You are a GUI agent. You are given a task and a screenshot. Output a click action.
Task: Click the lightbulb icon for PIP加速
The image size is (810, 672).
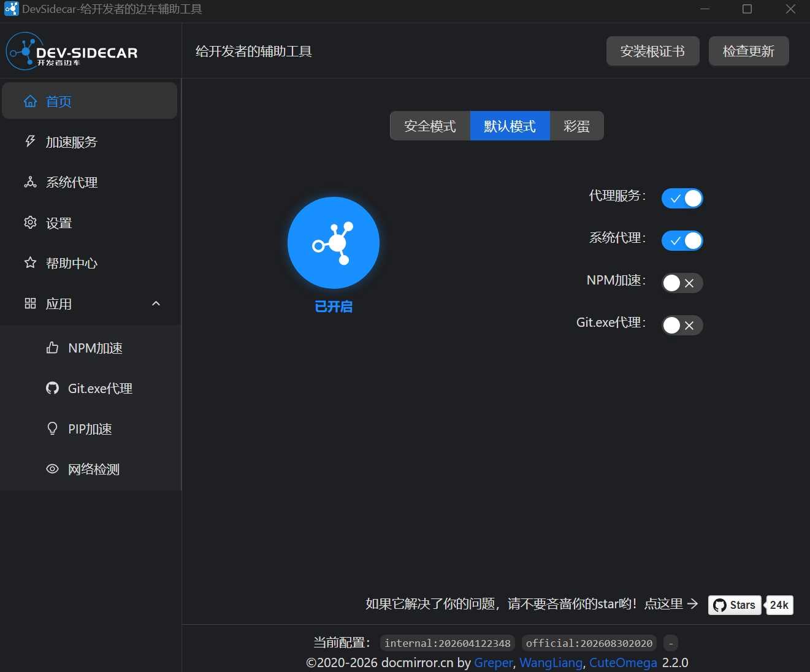click(x=52, y=429)
